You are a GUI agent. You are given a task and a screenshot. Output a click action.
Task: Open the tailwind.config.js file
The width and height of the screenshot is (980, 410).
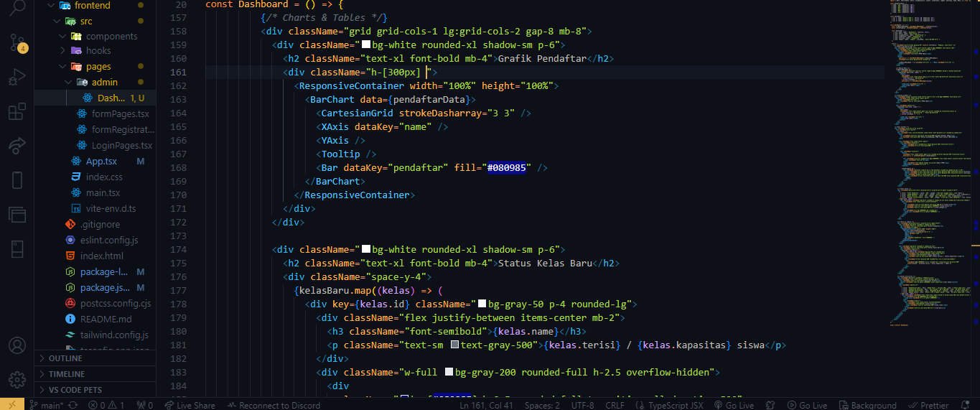pos(114,335)
